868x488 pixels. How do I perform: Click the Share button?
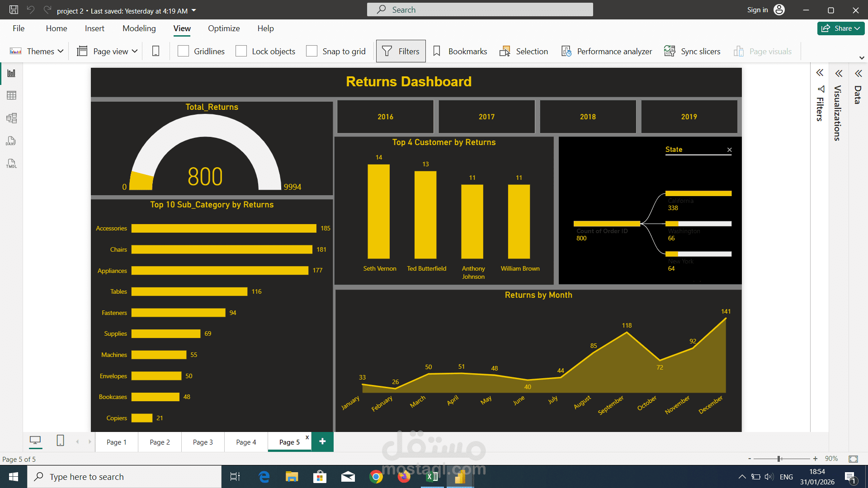point(840,28)
